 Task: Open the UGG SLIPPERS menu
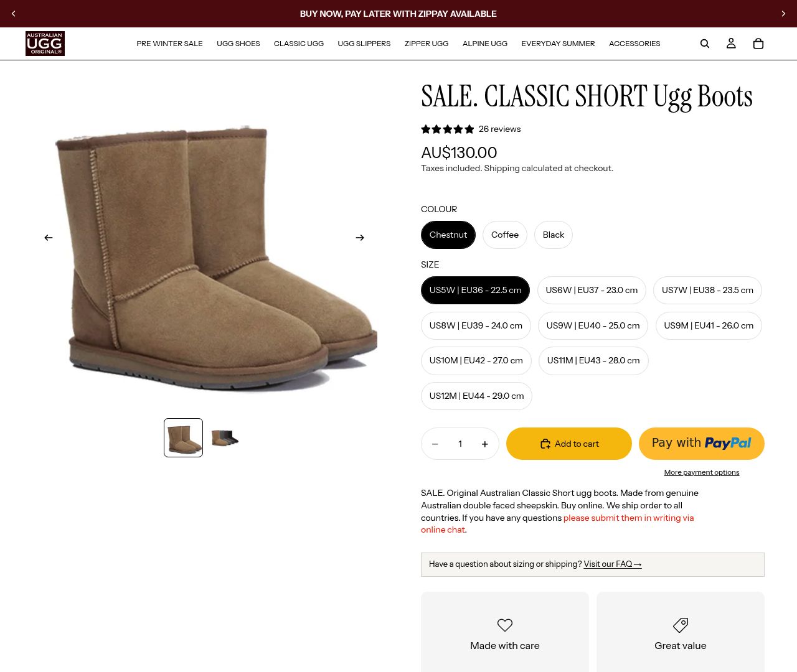[x=364, y=44]
